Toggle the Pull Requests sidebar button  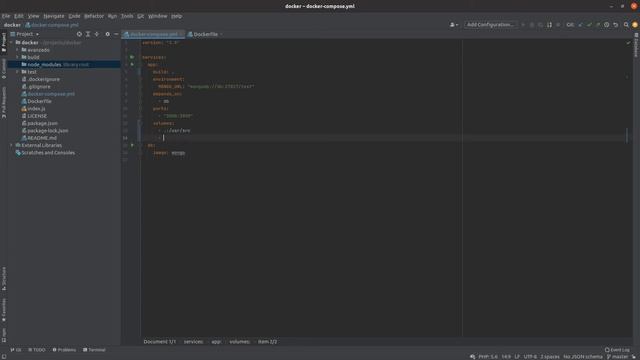pyautogui.click(x=4, y=102)
